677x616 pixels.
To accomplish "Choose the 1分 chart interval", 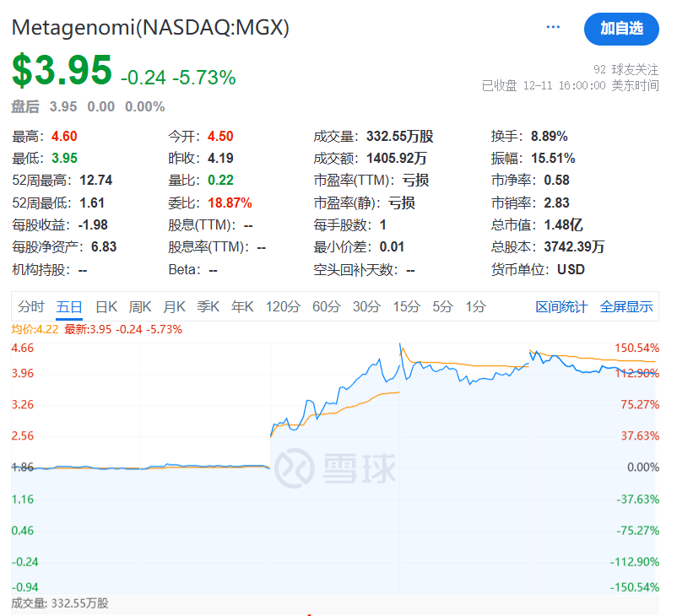I will coord(475,306).
